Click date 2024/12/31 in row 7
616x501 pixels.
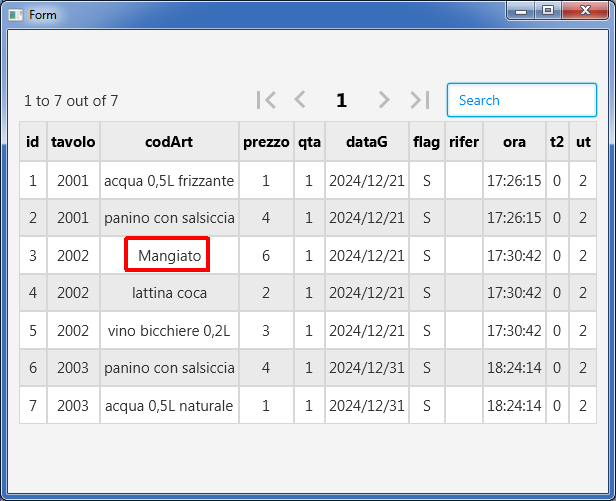[367, 406]
